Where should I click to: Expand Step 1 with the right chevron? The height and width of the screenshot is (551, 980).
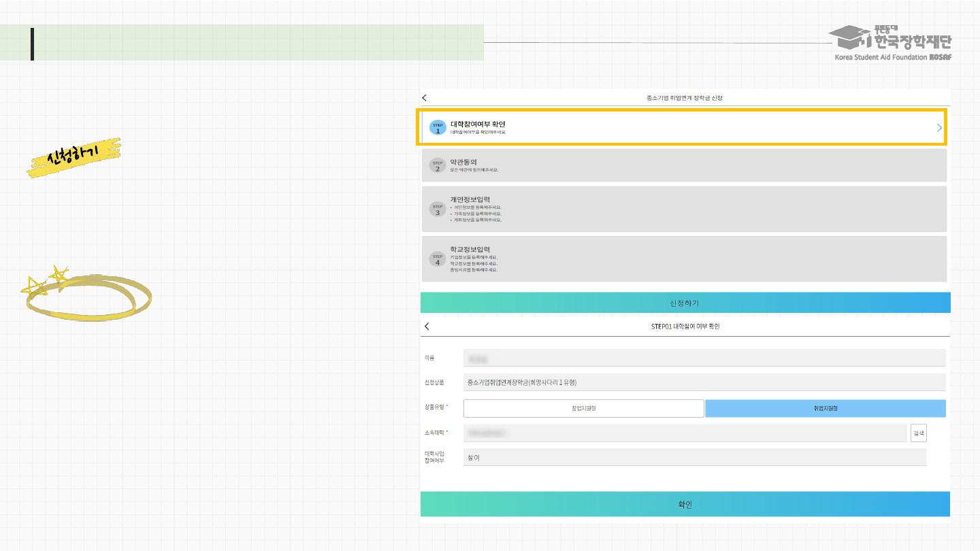pos(939,128)
